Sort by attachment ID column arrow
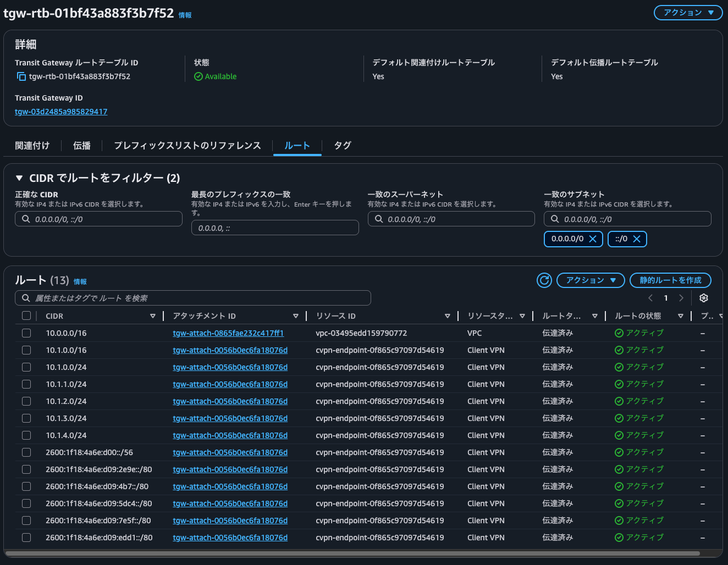 pyautogui.click(x=295, y=316)
